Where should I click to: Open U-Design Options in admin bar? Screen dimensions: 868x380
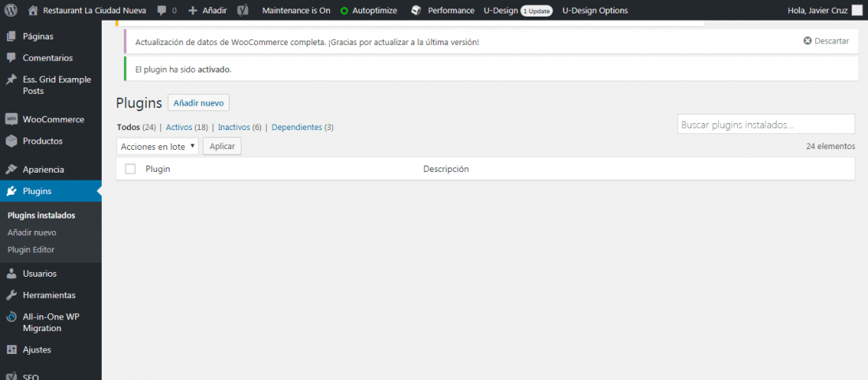point(595,10)
